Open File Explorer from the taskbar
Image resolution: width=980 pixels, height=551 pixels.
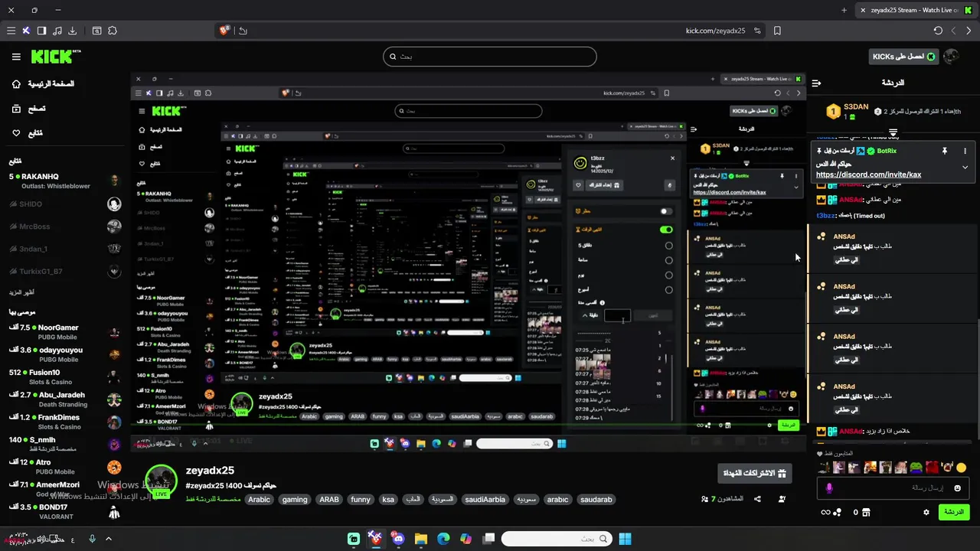pos(420,539)
